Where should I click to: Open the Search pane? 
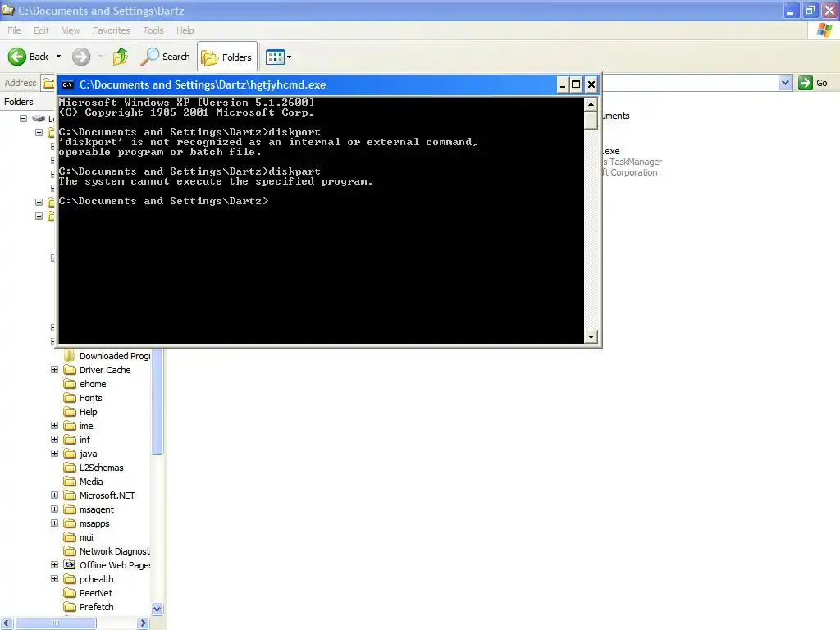[x=166, y=57]
